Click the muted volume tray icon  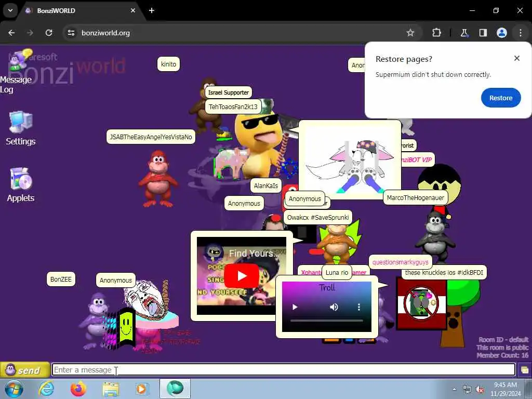pyautogui.click(x=480, y=390)
